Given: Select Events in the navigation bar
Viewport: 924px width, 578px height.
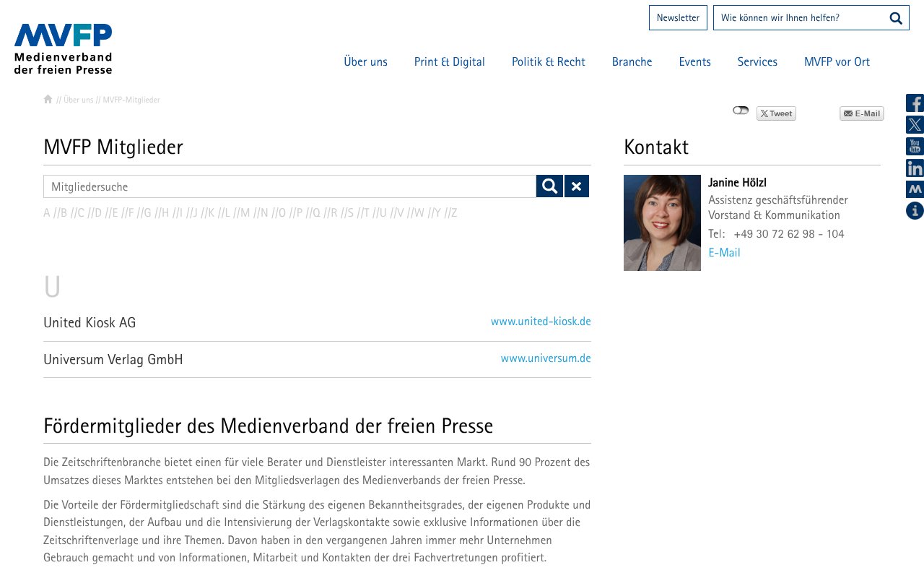Looking at the screenshot, I should pos(694,61).
